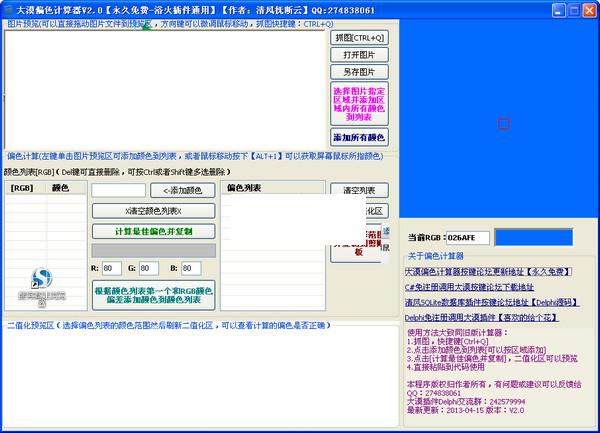Click the 当前RGB hex value field
This screenshot has width=600, height=433.
click(465, 237)
